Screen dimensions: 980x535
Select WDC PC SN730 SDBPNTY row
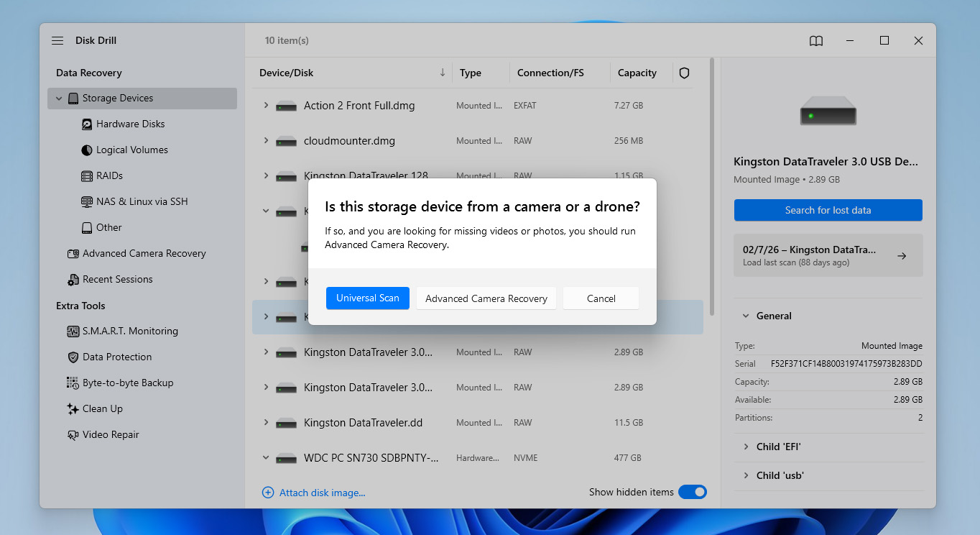tap(477, 458)
